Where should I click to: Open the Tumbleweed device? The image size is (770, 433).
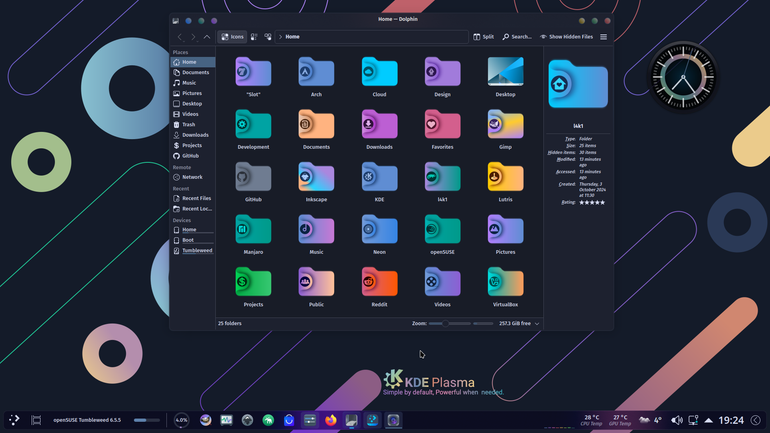[192, 250]
